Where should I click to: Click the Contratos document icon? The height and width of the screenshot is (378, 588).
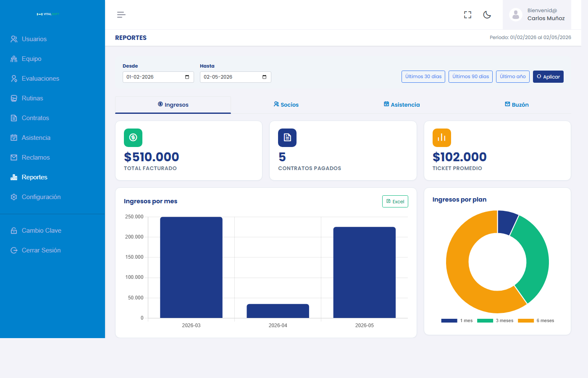14,118
